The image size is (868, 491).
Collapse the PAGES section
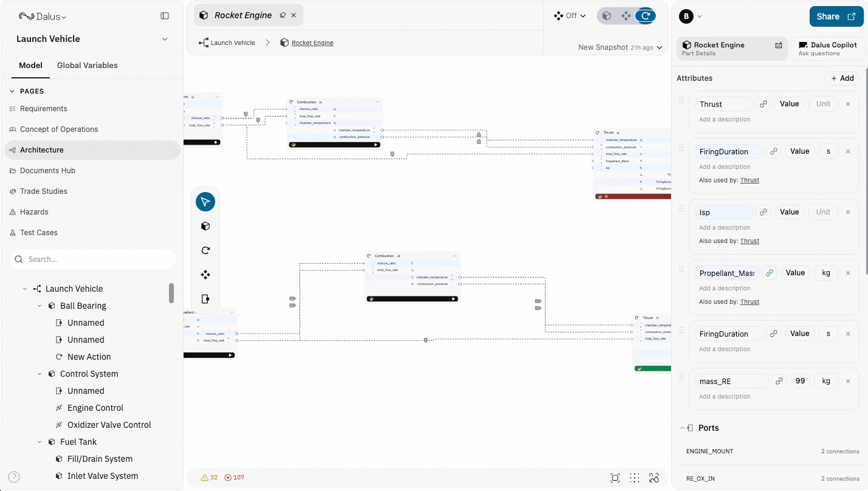pos(12,91)
